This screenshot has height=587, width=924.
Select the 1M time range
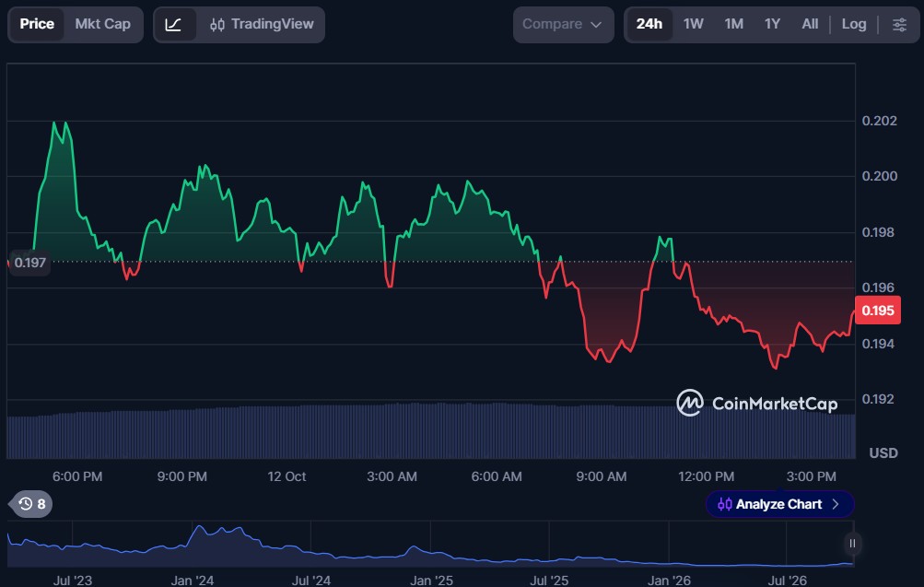(733, 24)
